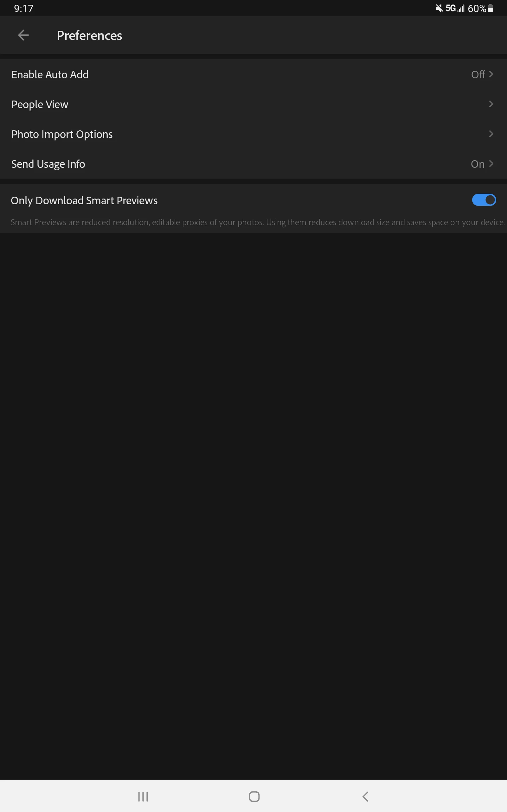Tap the 9:17 clock in status bar

coord(24,8)
